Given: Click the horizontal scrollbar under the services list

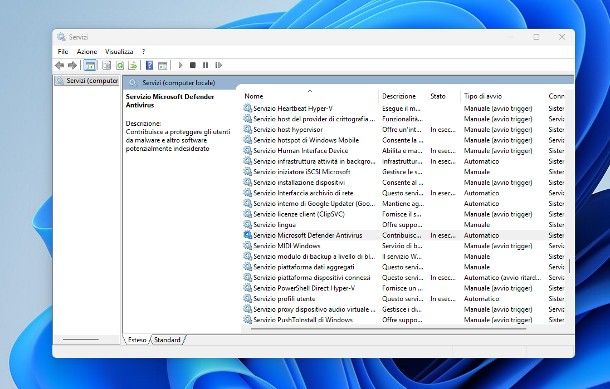Looking at the screenshot, I should pyautogui.click(x=388, y=328).
